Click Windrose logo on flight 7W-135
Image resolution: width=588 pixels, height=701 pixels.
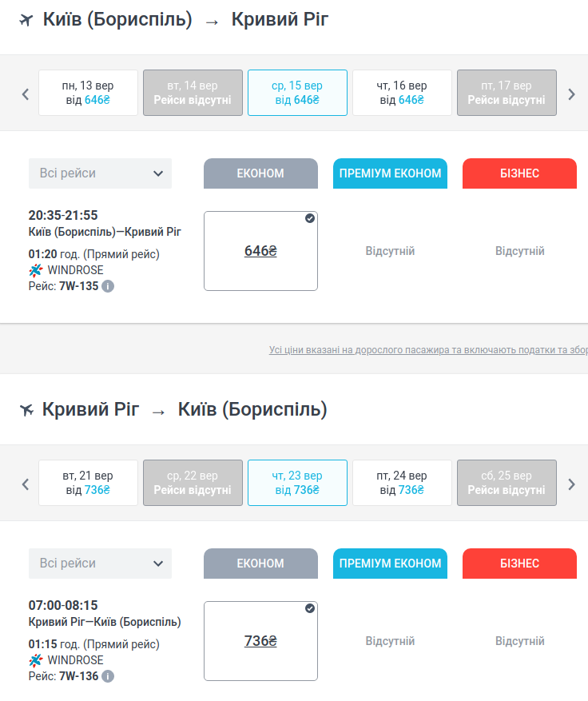point(35,270)
